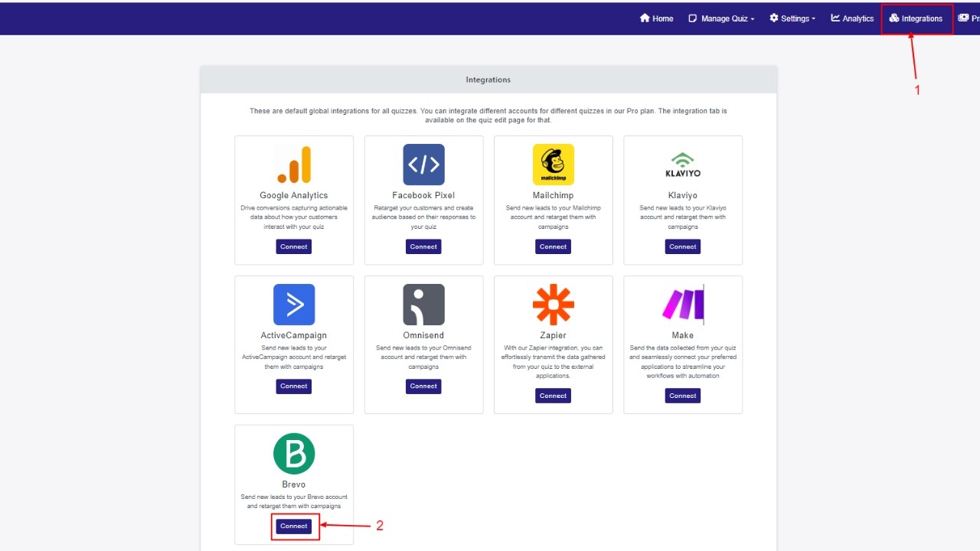Click the Mailchimp monkey logo
The height and width of the screenshot is (551, 980).
click(x=553, y=165)
